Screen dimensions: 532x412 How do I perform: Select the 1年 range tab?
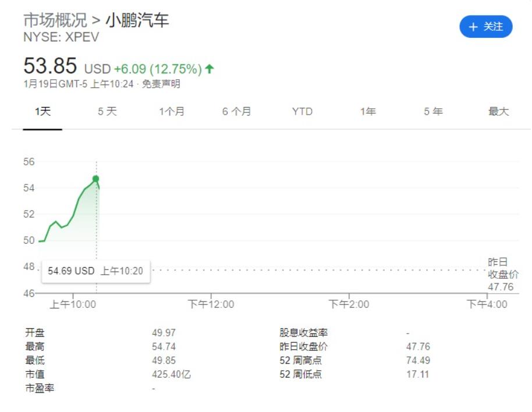(368, 111)
